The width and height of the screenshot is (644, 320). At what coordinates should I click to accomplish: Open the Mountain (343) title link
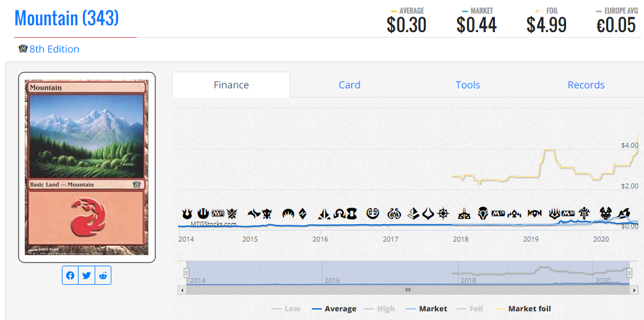pyautogui.click(x=67, y=18)
